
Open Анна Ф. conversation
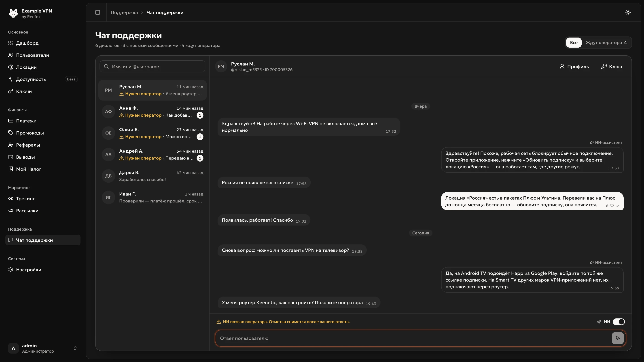click(153, 112)
